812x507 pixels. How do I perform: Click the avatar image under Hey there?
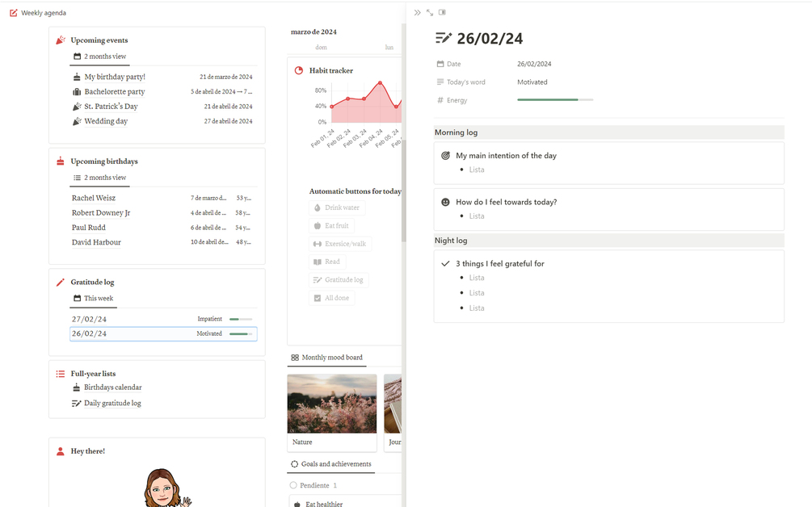click(166, 488)
